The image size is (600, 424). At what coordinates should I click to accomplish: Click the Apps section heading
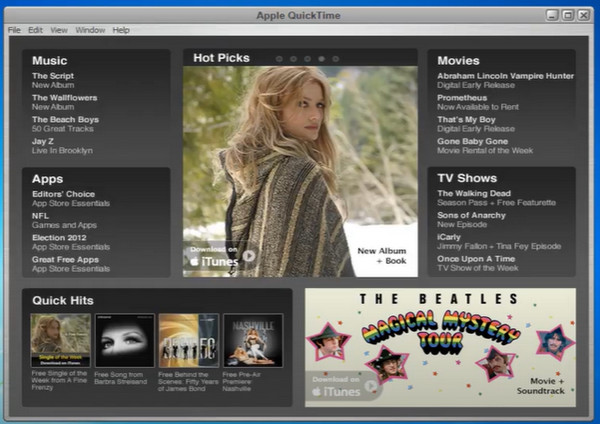47,179
